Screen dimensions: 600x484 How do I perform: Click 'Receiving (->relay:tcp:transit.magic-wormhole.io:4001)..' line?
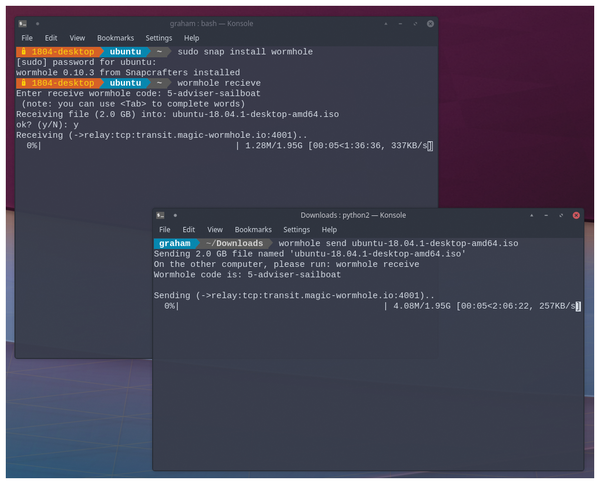pos(161,135)
